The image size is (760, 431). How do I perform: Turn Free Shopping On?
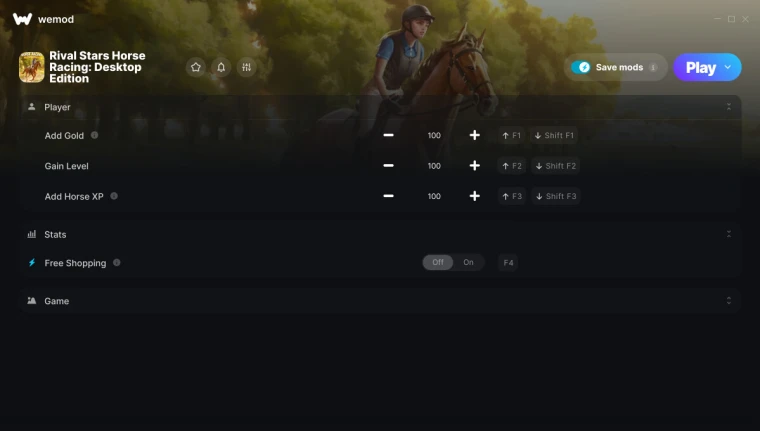click(468, 262)
